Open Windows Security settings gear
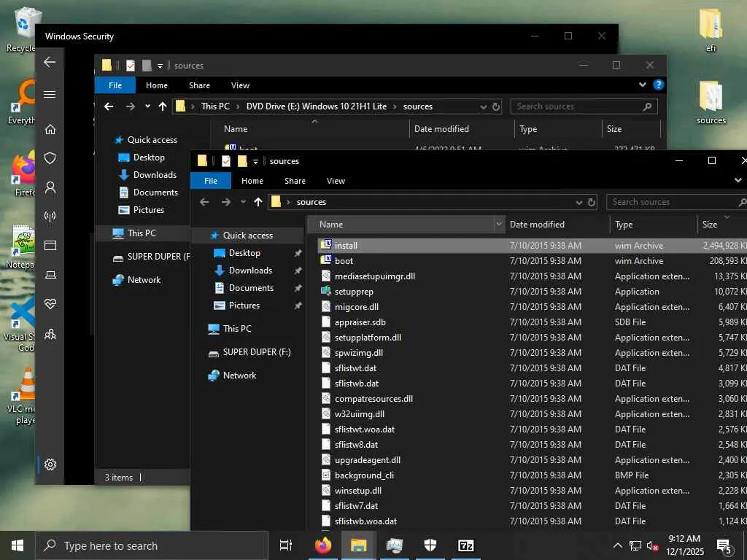This screenshot has height=560, width=747. 50,464
